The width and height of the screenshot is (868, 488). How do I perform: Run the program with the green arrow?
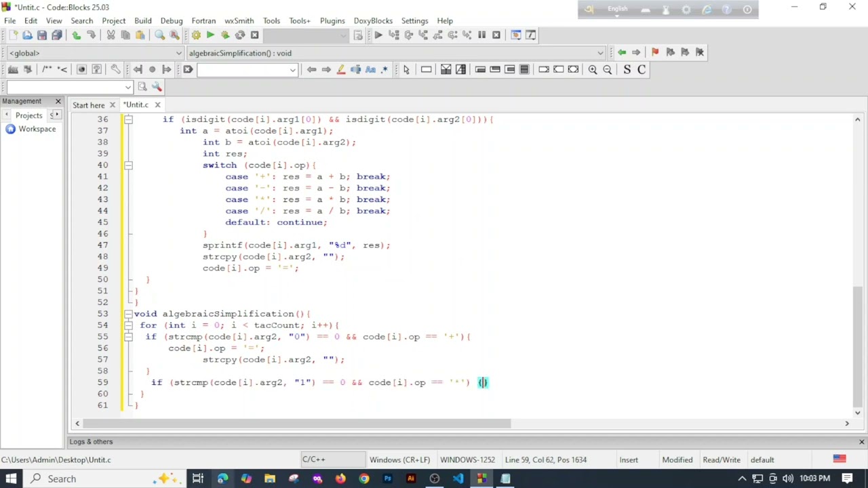pyautogui.click(x=210, y=35)
